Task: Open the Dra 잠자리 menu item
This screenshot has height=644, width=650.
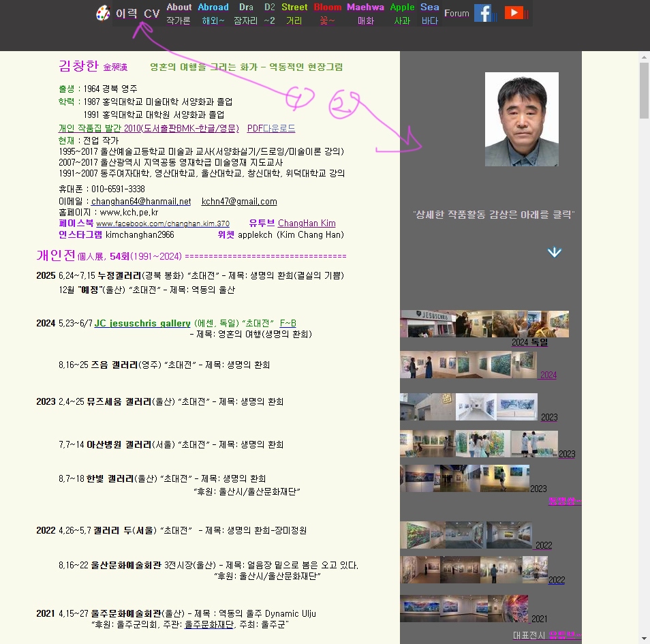Action: pos(246,14)
